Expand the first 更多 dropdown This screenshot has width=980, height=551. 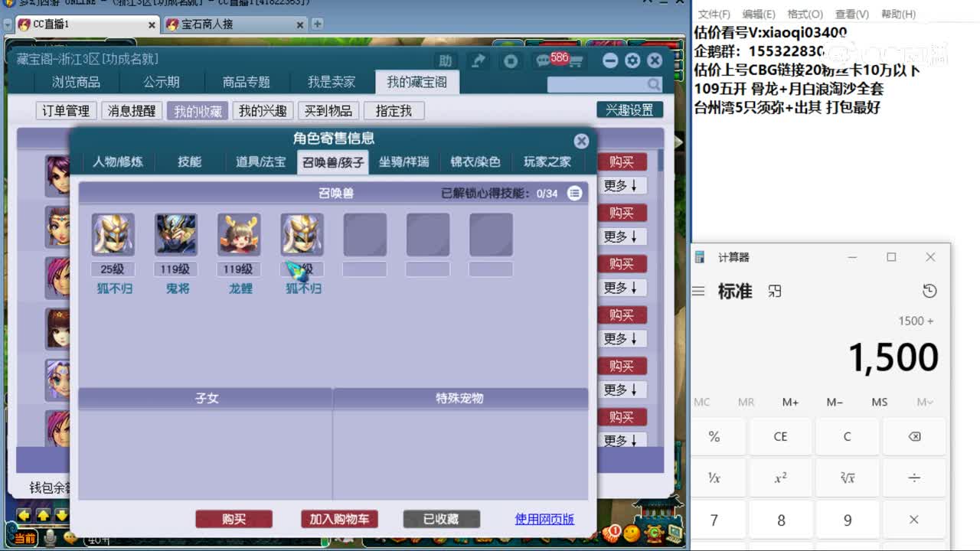coord(622,185)
